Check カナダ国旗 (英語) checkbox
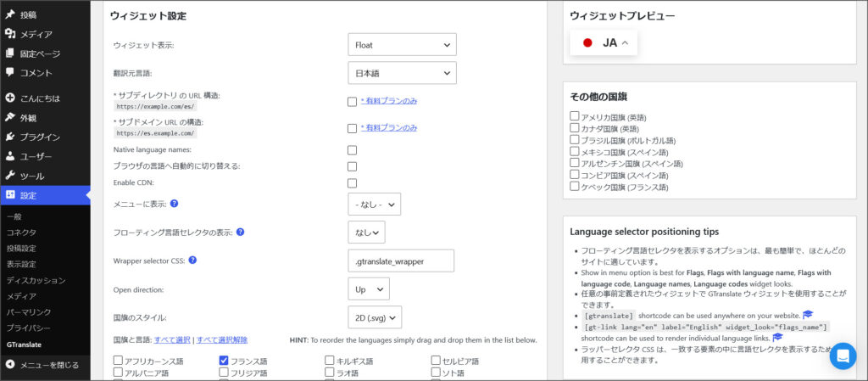 (x=575, y=128)
